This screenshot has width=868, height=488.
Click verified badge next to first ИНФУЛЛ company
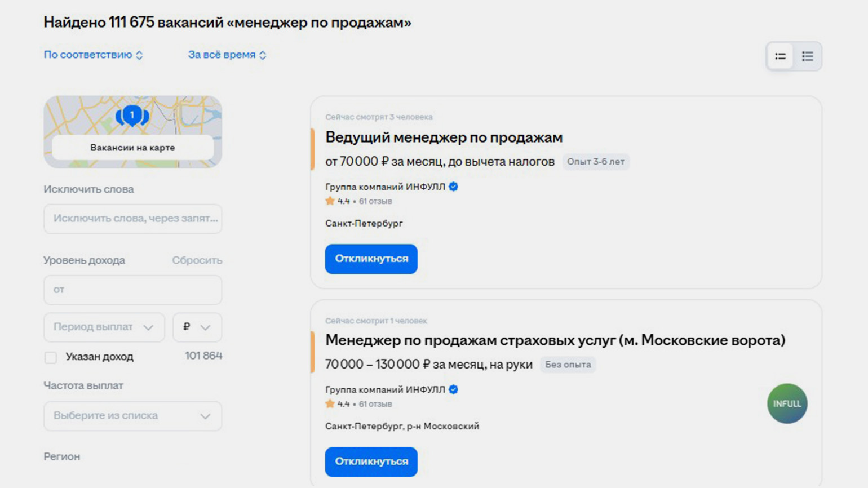[x=453, y=187]
